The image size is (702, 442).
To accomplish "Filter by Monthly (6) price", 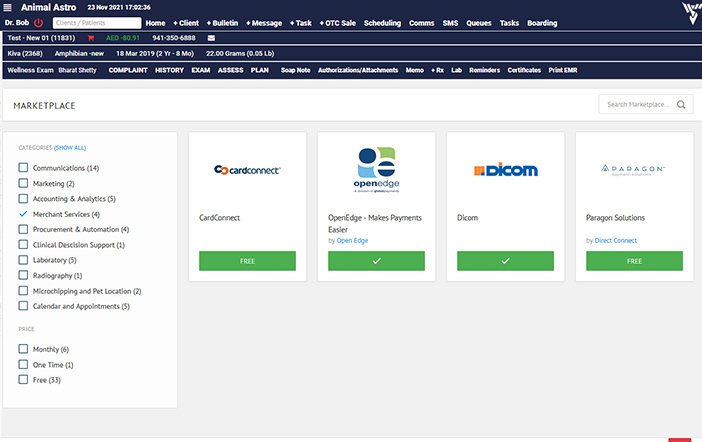I will point(23,349).
